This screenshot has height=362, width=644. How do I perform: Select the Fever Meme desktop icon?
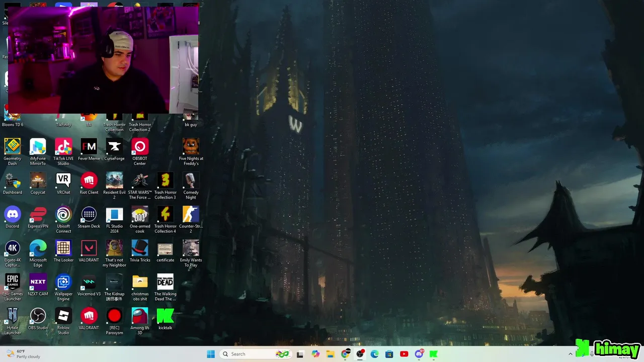click(x=89, y=149)
